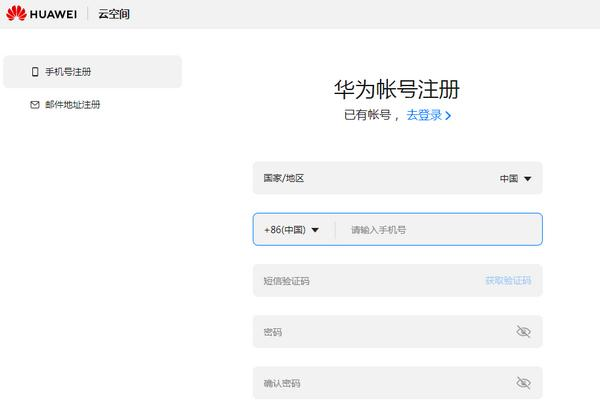Click the envelope icon beside 邮件地址注册

click(x=35, y=104)
